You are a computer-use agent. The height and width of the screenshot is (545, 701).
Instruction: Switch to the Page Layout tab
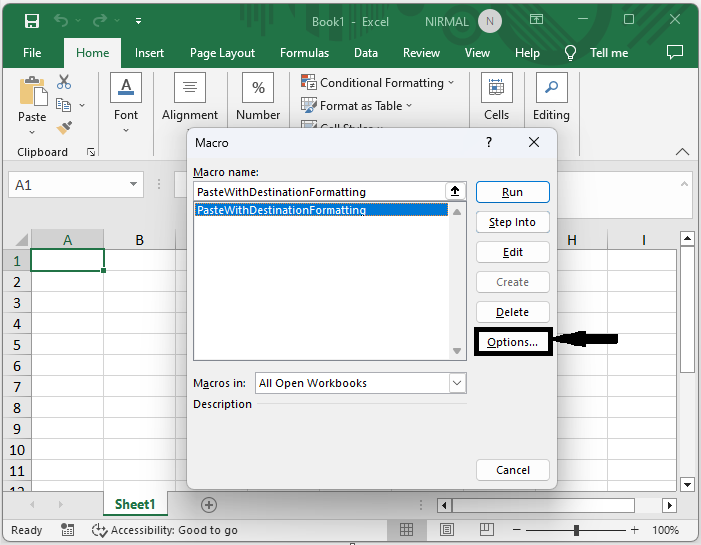tap(222, 53)
